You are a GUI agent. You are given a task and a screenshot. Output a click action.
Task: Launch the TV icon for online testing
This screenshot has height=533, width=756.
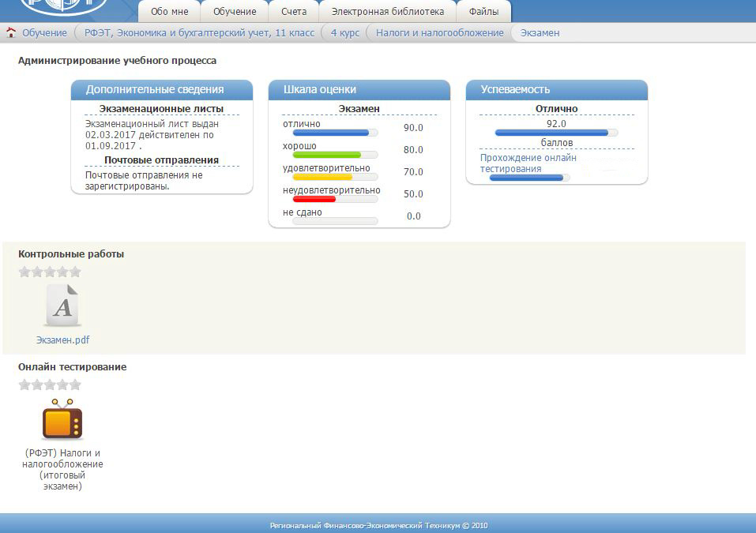click(x=62, y=419)
